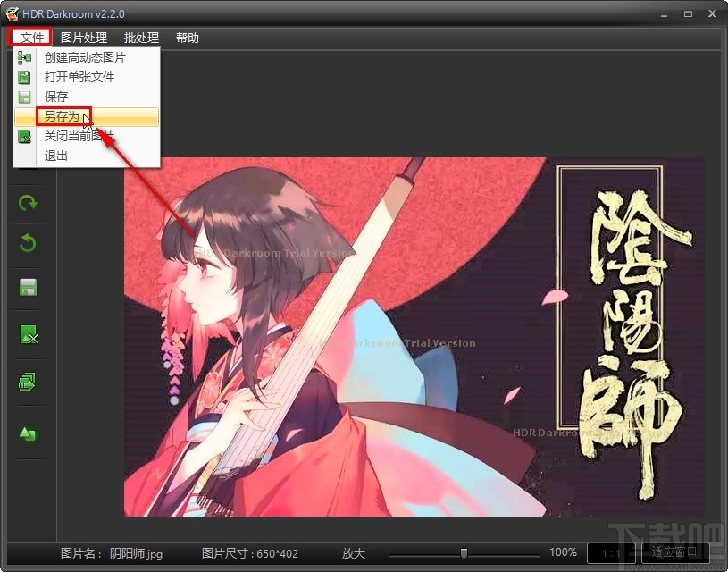Rotate image counterclockwise with sidebar icon
This screenshot has height=572, width=728.
(x=28, y=243)
